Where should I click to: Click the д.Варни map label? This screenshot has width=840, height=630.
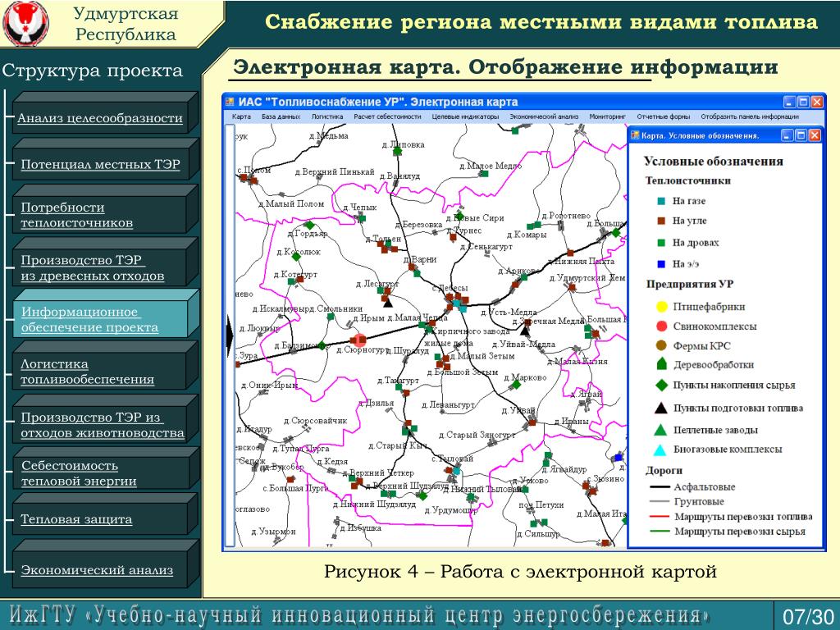tap(419, 259)
